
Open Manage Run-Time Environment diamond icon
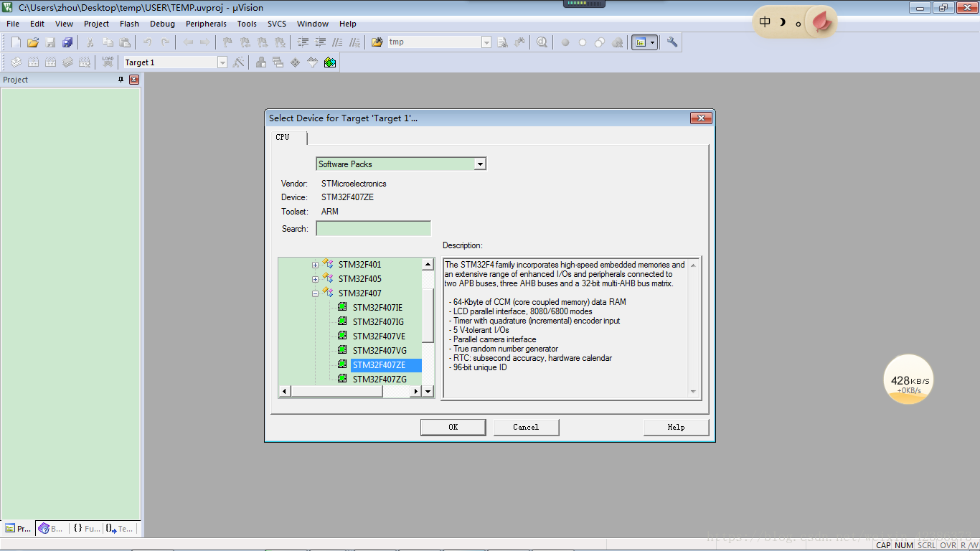[x=295, y=62]
